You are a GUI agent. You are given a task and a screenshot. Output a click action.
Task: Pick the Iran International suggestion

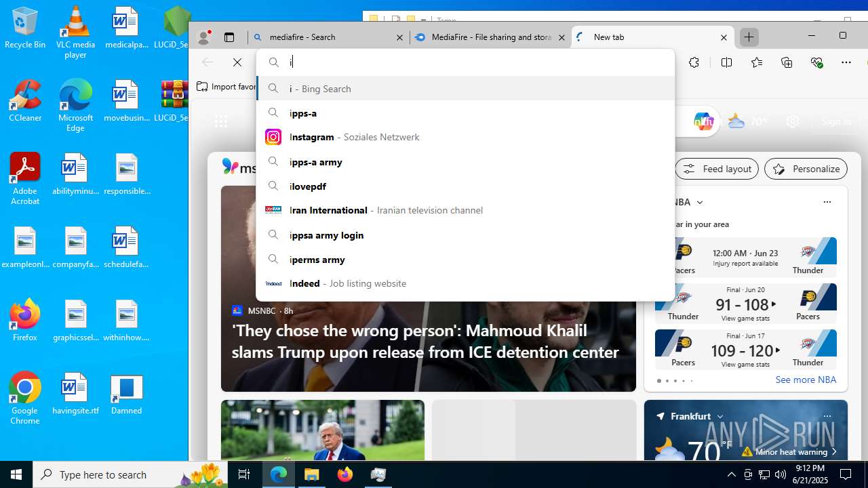465,210
